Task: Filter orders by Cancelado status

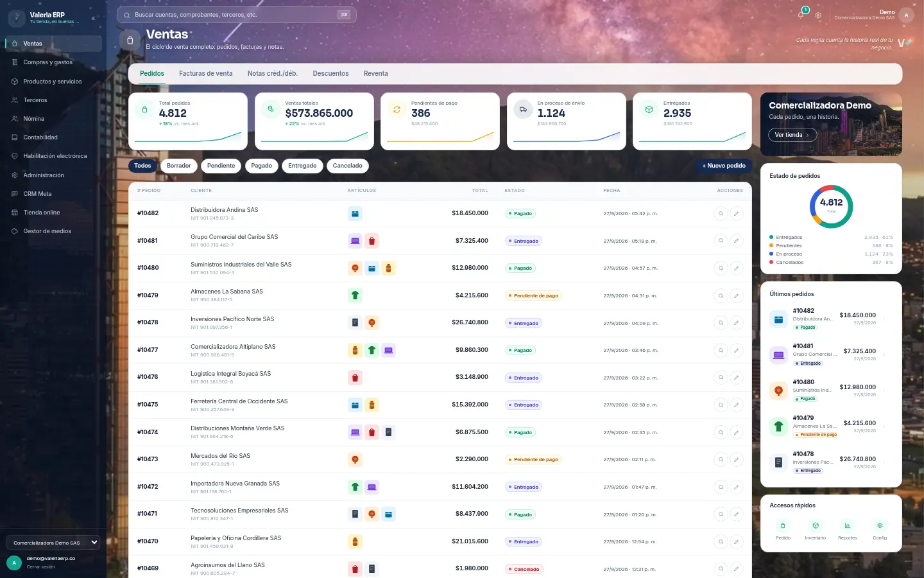Action: tap(347, 166)
